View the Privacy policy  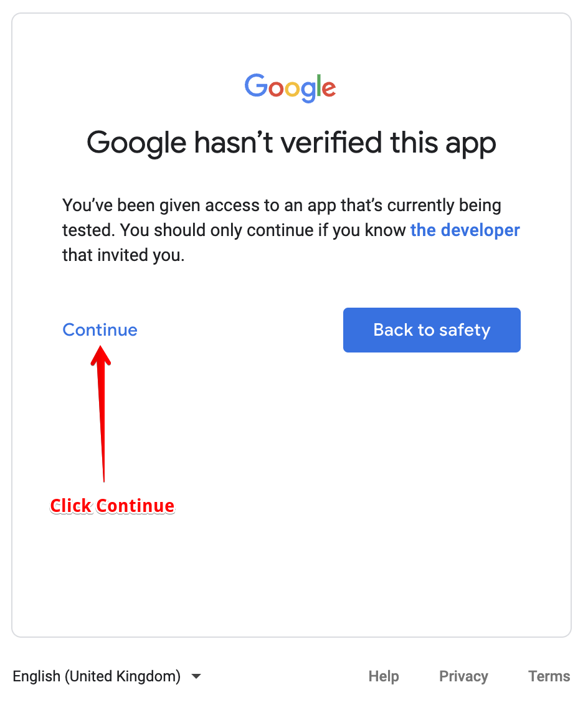pyautogui.click(x=463, y=676)
